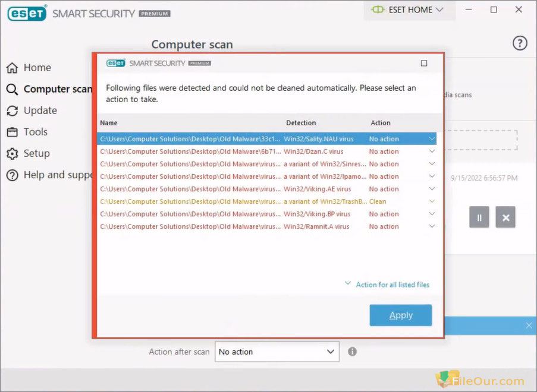
Task: Sort list by Action column header
Action: tap(380, 123)
